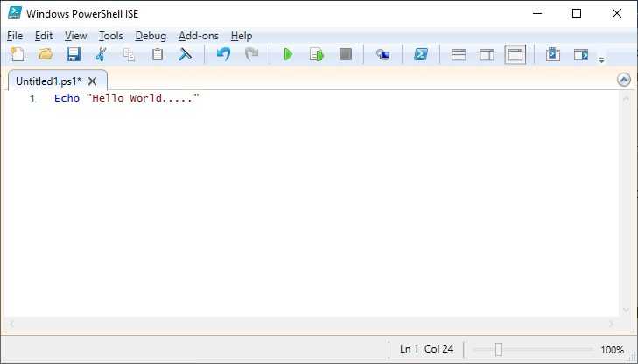
Task: Redo the last undone edit
Action: pos(251,54)
